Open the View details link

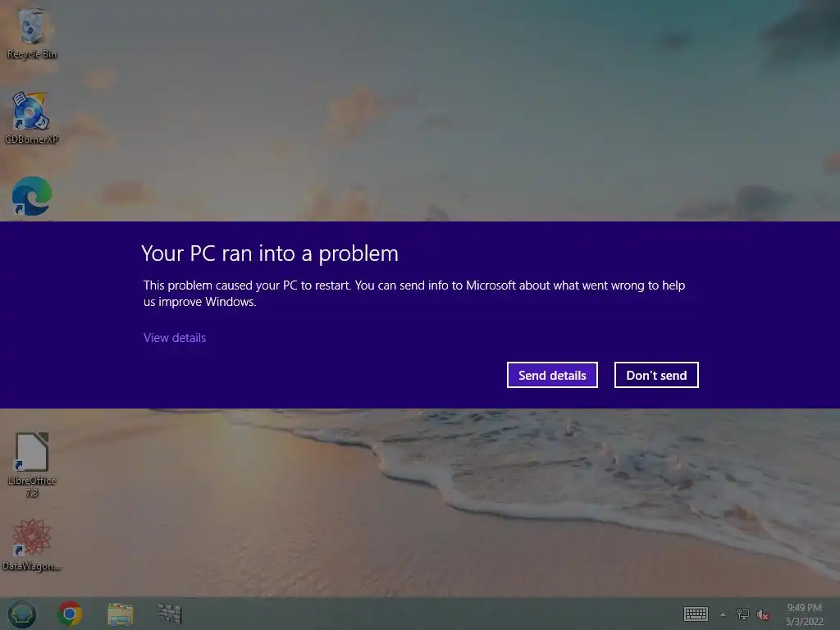point(175,337)
